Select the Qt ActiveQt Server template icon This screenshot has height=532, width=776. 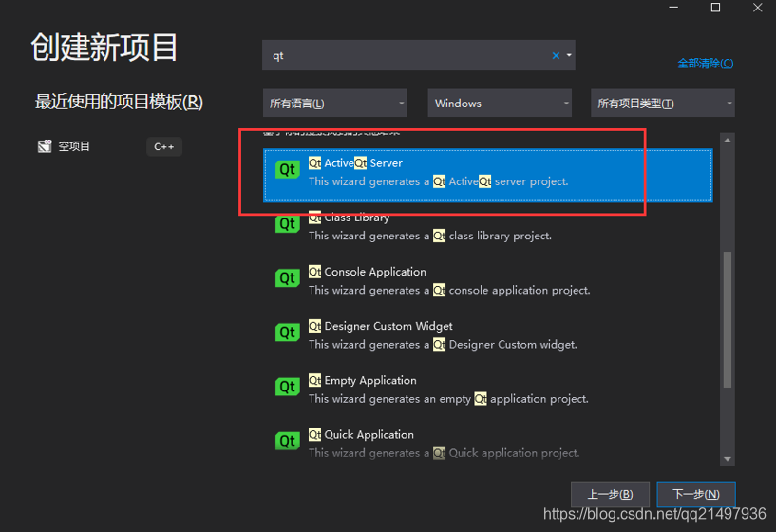point(288,170)
